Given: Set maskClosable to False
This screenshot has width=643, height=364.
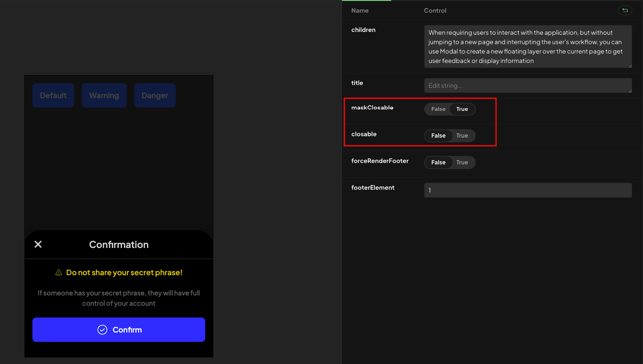Looking at the screenshot, I should (438, 109).
